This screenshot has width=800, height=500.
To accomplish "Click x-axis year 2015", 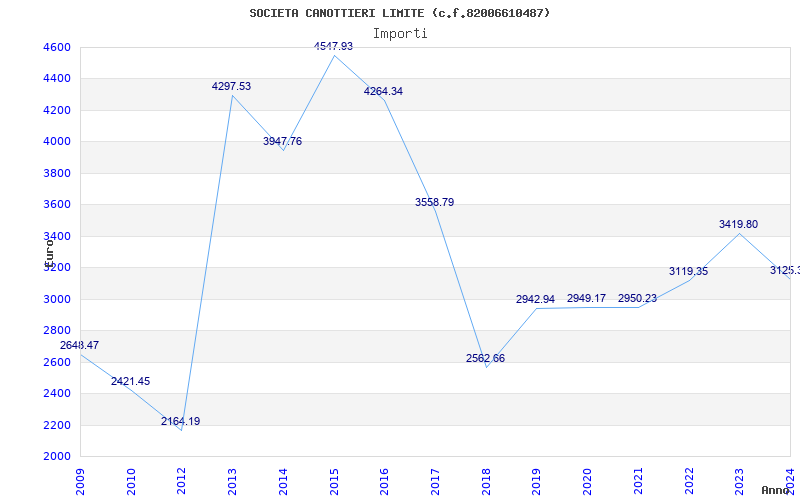I will click(x=334, y=482).
